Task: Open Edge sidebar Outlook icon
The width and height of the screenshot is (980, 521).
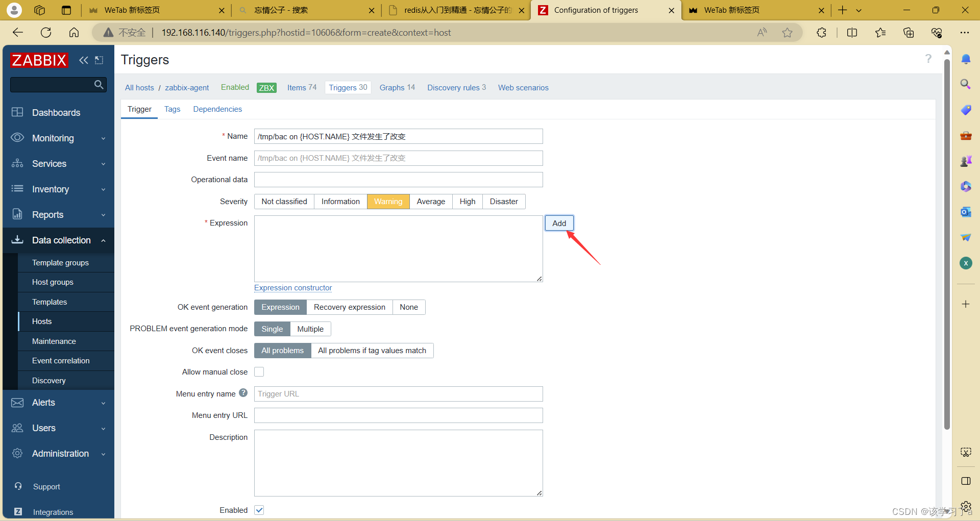Action: tap(966, 212)
